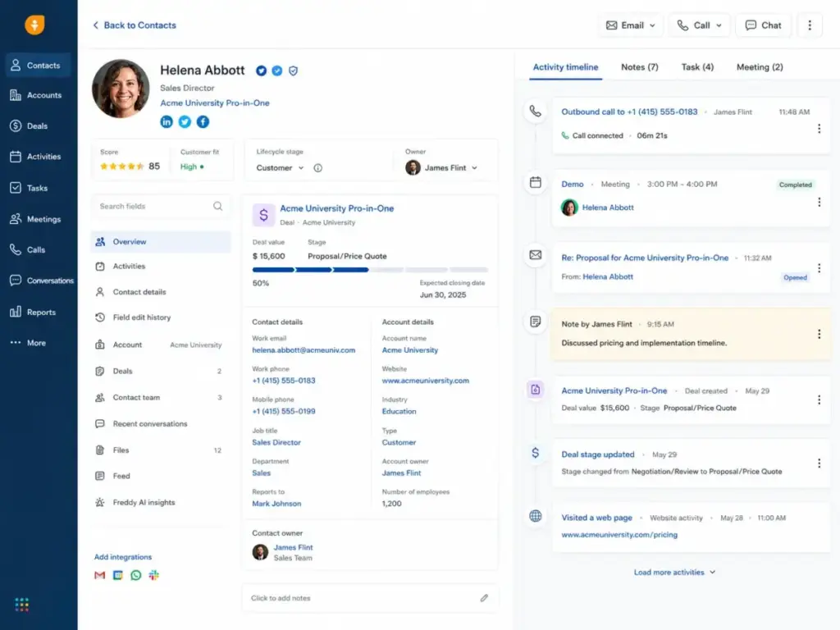
Task: Go Back to Contacts
Action: pos(134,25)
